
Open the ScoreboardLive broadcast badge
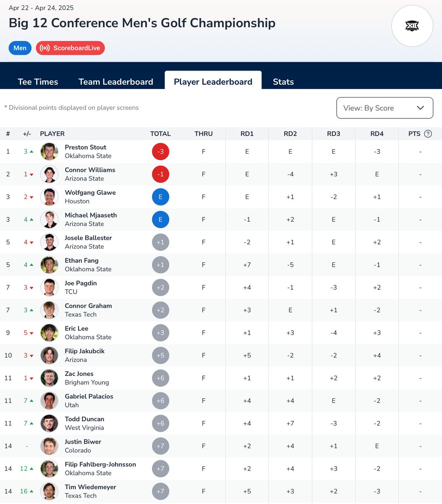pos(70,48)
